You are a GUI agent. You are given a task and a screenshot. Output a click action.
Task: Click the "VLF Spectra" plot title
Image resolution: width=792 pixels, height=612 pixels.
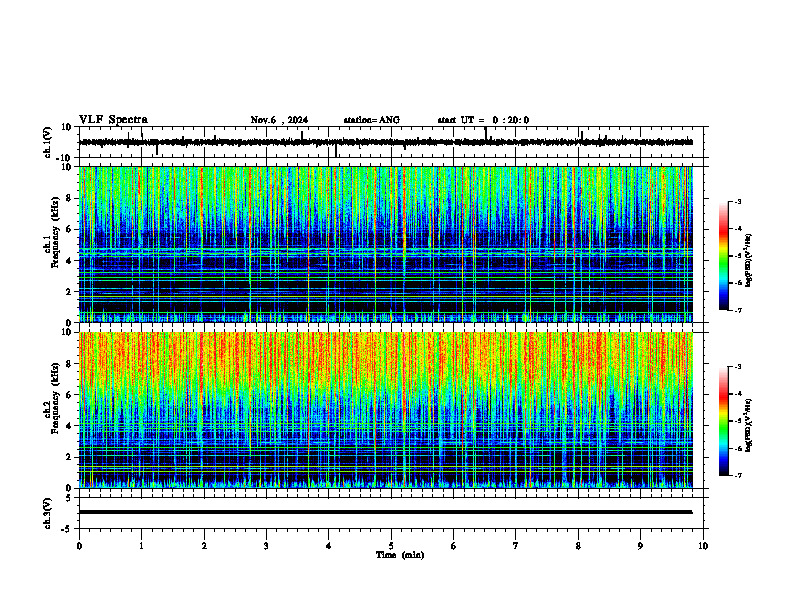pyautogui.click(x=113, y=120)
